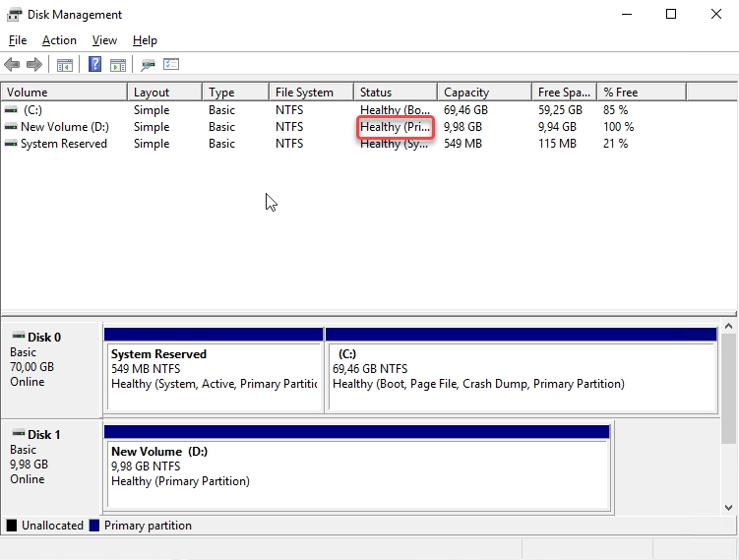Screen dimensions: 739x560
Task: Click the checklist settings toolbar icon
Action: click(171, 65)
